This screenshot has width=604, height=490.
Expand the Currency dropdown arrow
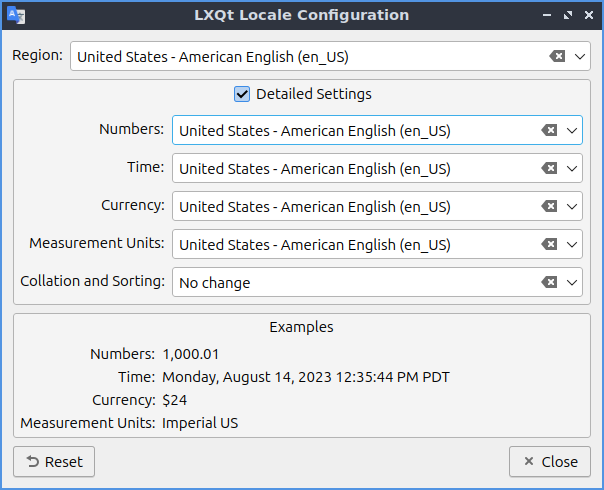pyautogui.click(x=572, y=207)
